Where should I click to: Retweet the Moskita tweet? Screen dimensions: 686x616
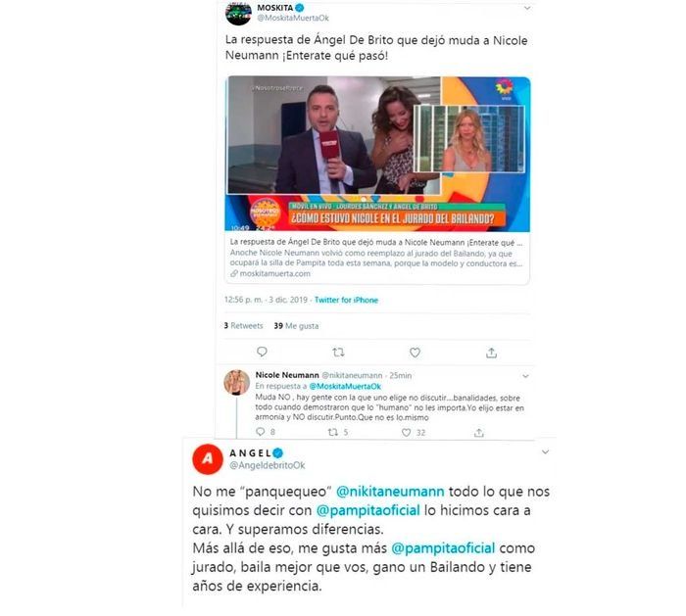click(338, 352)
